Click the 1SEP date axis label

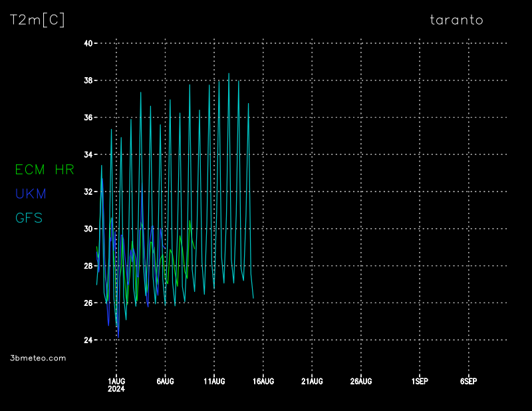[420, 381]
